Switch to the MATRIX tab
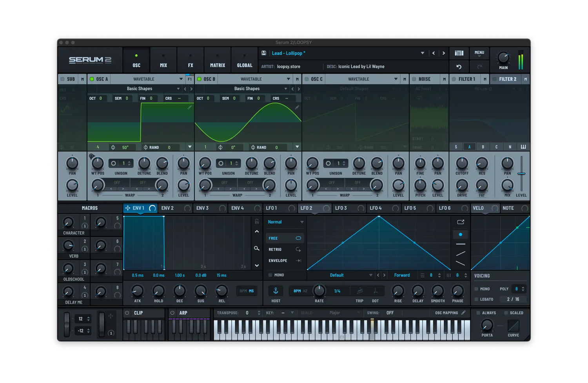The height and width of the screenshot is (383, 588). pos(218,60)
